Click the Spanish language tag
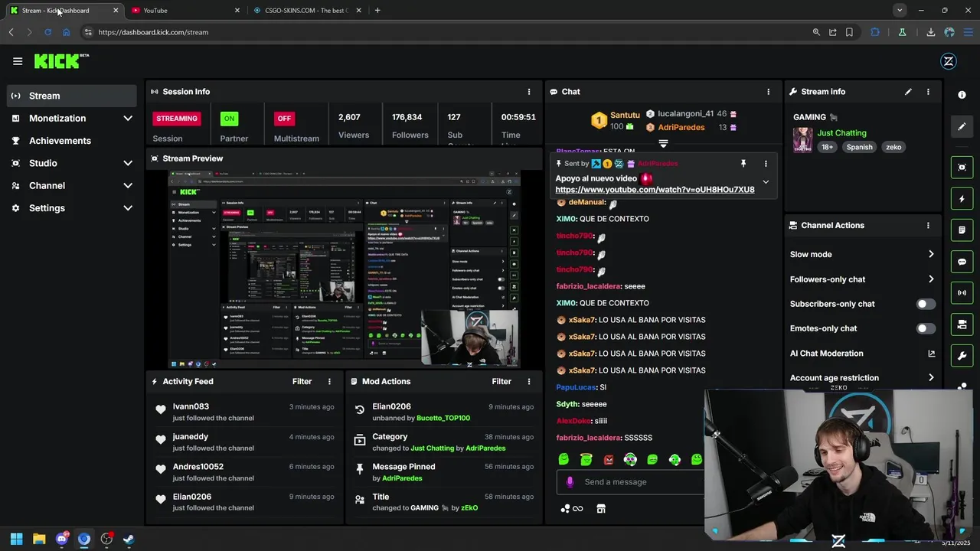Screen dimensions: 980x551 pos(859,147)
